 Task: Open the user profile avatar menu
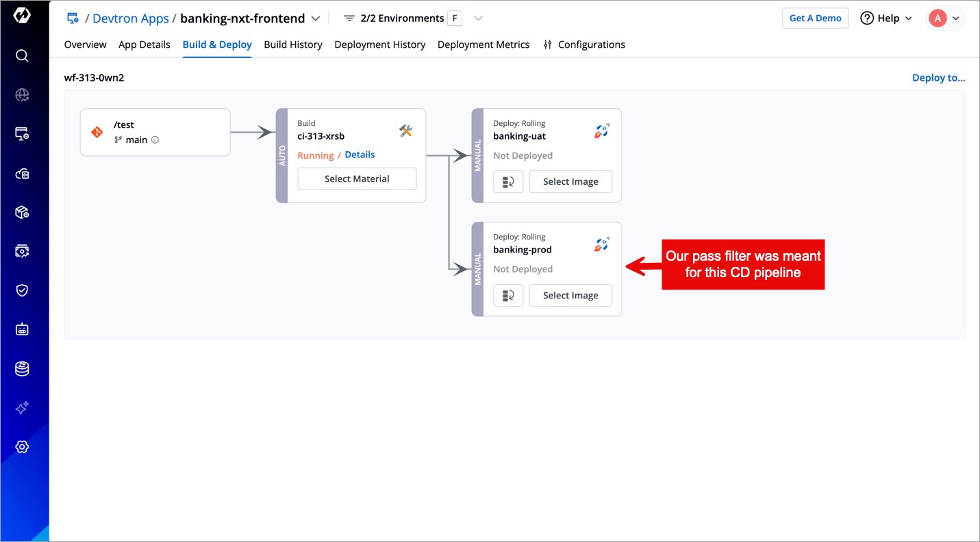click(946, 18)
